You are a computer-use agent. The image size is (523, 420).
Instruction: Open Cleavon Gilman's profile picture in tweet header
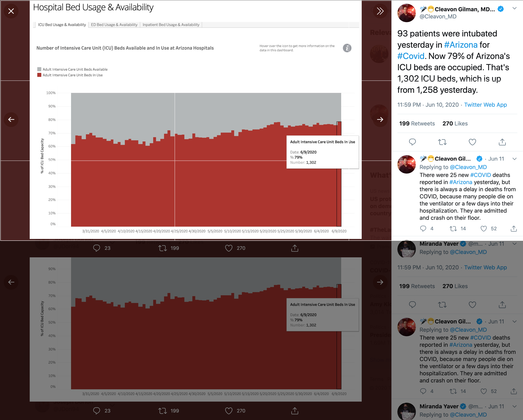coord(406,13)
